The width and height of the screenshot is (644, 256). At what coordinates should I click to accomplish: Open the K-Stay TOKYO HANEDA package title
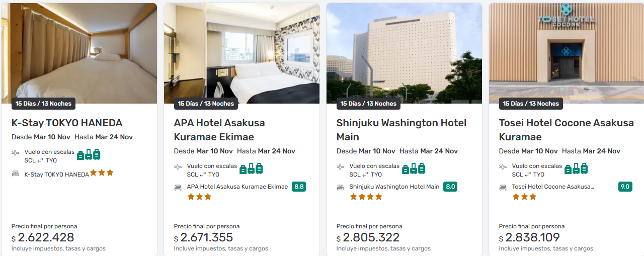pos(67,123)
